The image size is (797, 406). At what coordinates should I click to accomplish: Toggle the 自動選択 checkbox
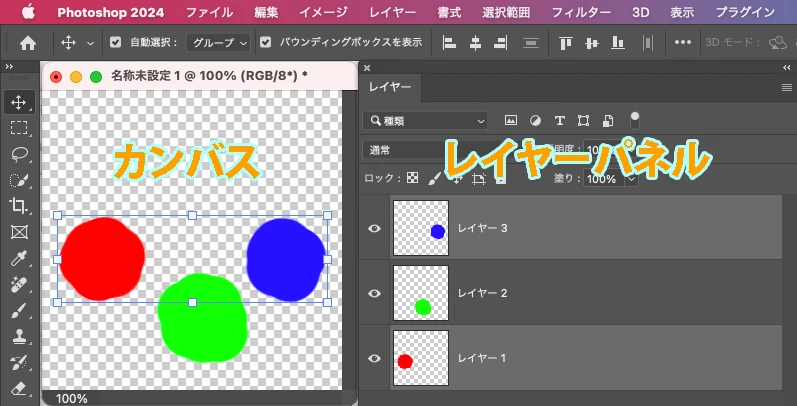(115, 43)
